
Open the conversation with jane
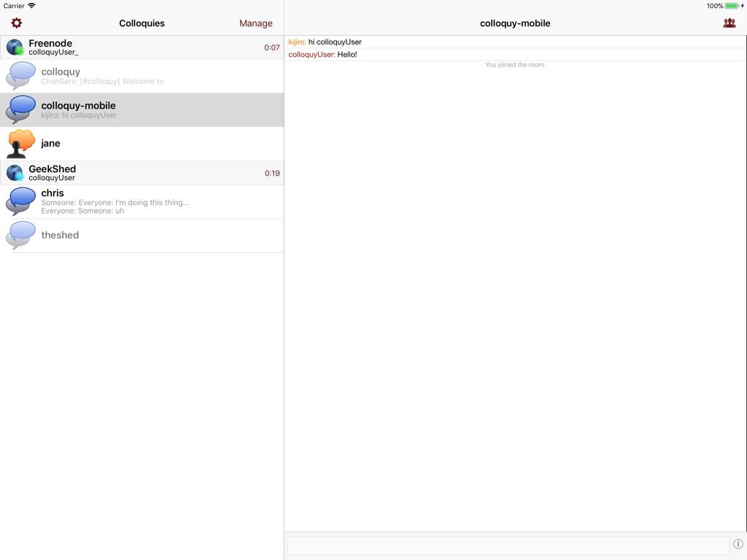click(142, 144)
